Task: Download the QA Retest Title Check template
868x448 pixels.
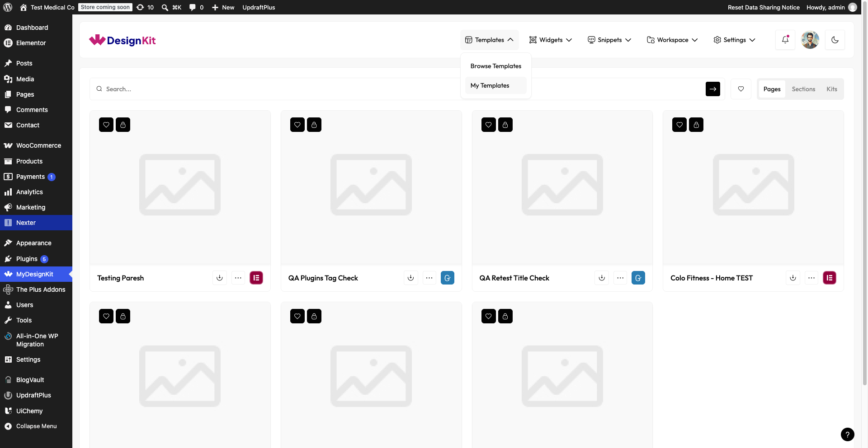Action: pyautogui.click(x=602, y=278)
